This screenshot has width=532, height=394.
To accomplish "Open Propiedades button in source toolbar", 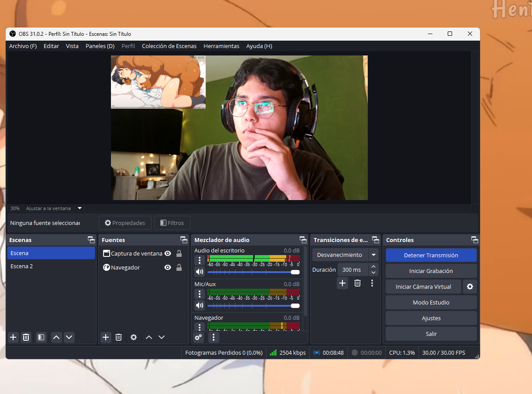I will point(125,223).
